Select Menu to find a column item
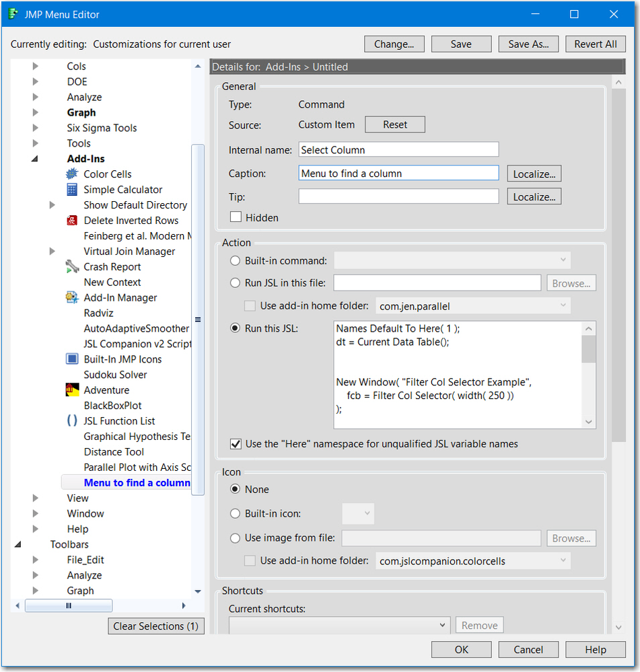This screenshot has height=672, width=640. tap(137, 482)
